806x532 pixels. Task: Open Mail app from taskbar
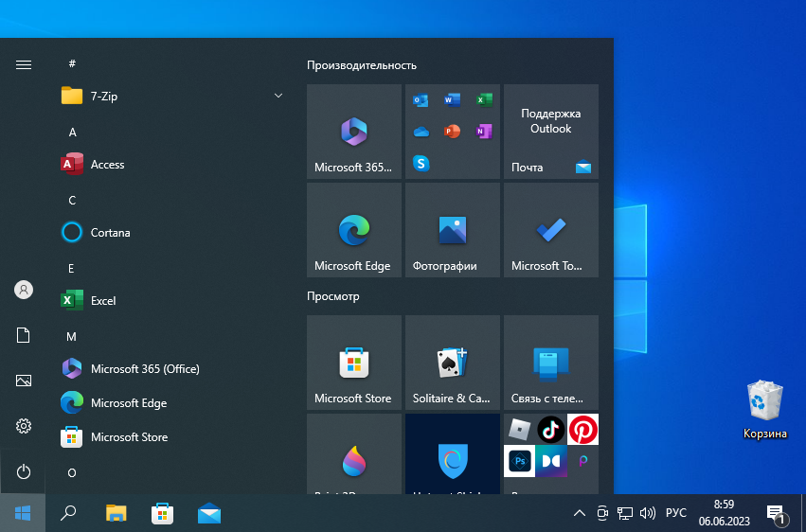click(x=209, y=513)
